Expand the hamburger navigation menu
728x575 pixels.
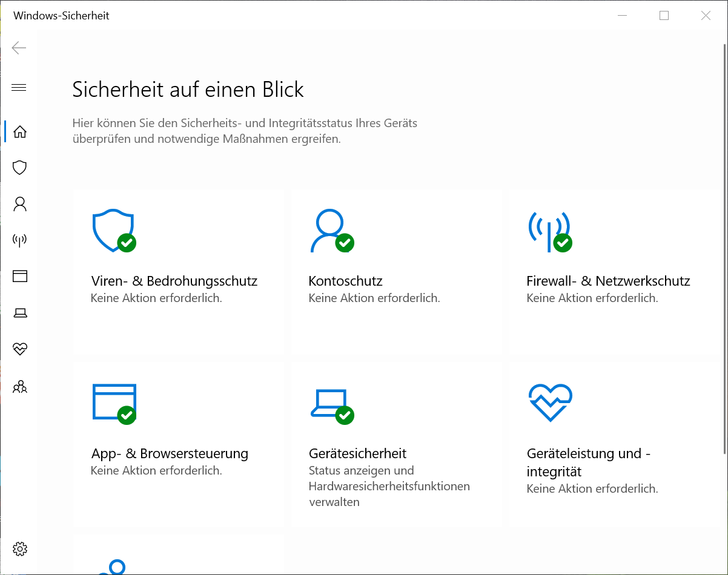tap(19, 88)
